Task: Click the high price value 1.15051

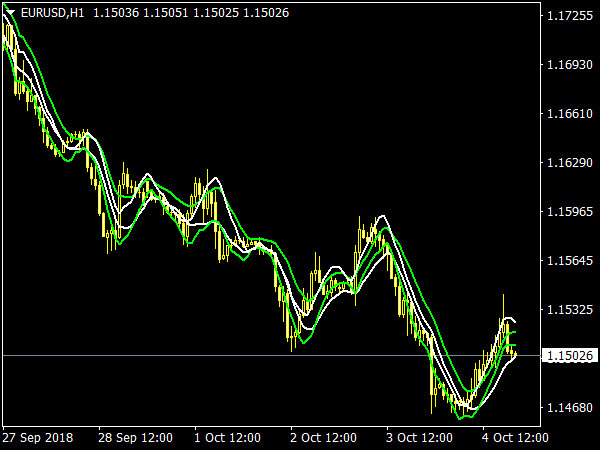Action: pos(166,13)
